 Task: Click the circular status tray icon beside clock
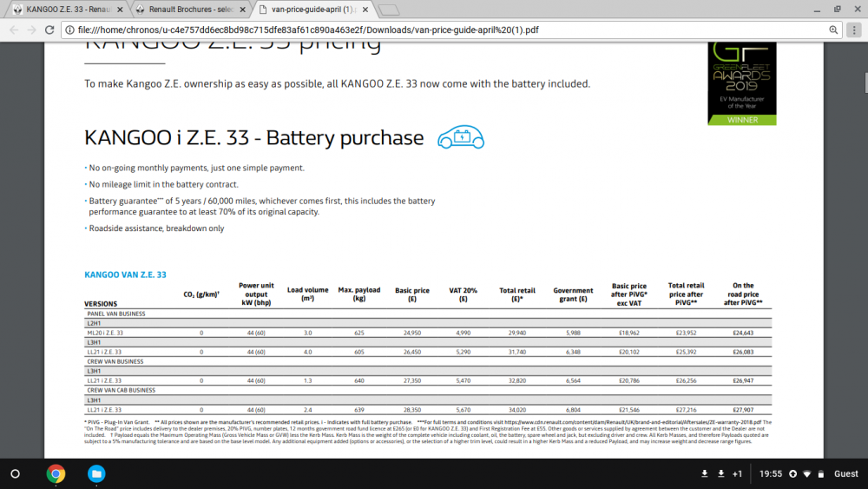coord(792,474)
